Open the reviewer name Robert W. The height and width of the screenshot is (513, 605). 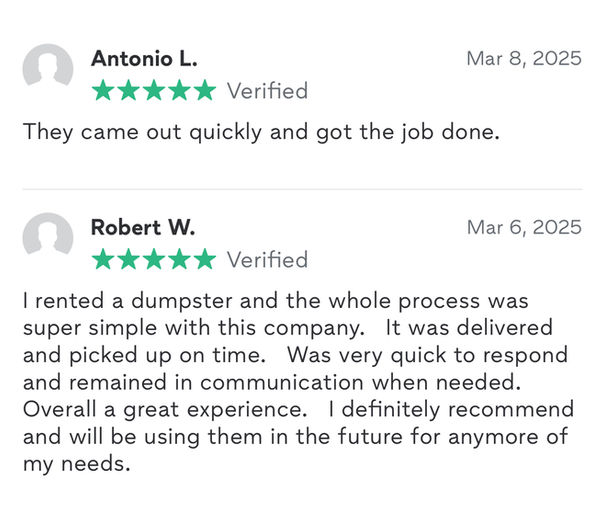143,228
